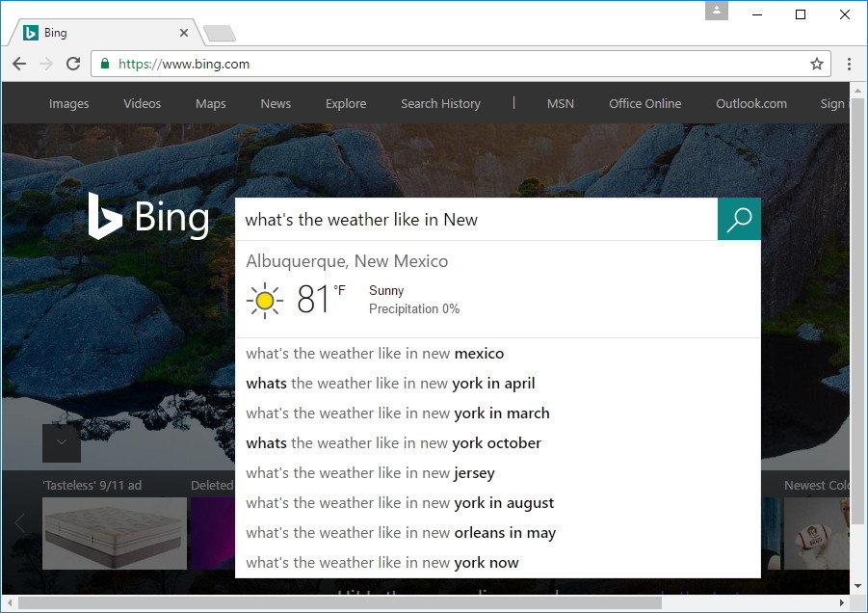The image size is (868, 613).
Task: Open Explore in Bing navigation
Action: pos(346,103)
